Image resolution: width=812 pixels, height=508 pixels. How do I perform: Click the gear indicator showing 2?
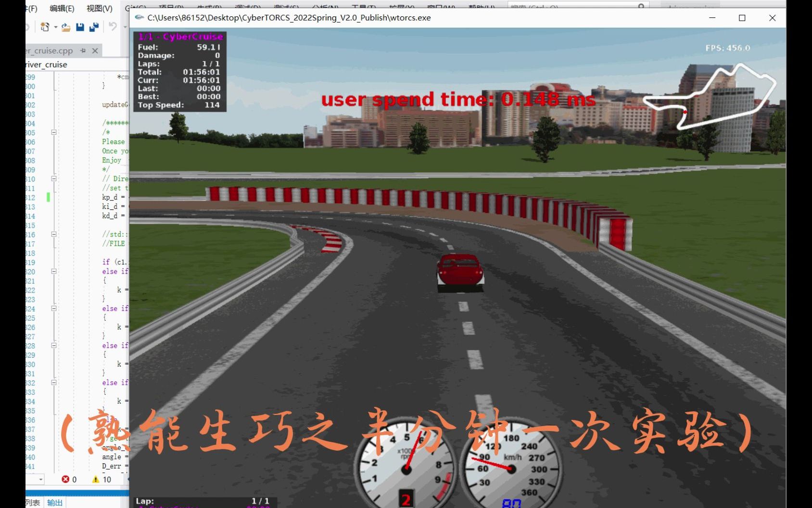406,499
